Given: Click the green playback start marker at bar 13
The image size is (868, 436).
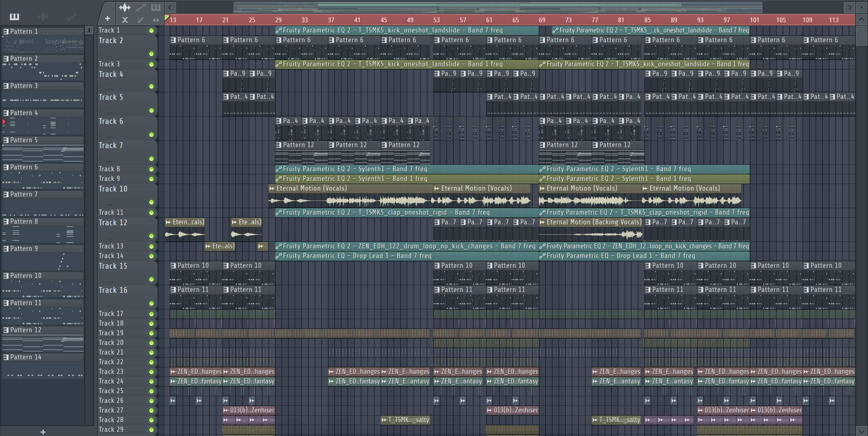Looking at the screenshot, I should click(x=166, y=18).
